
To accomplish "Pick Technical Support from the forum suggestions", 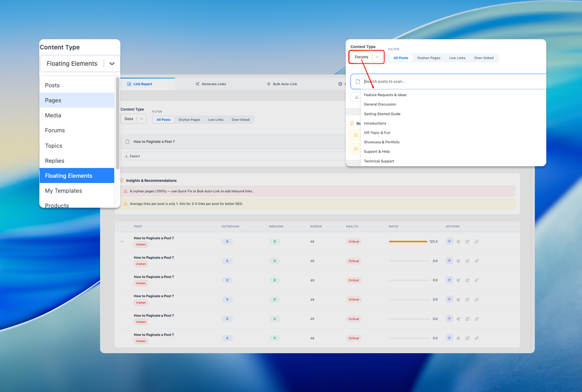I will 379,161.
